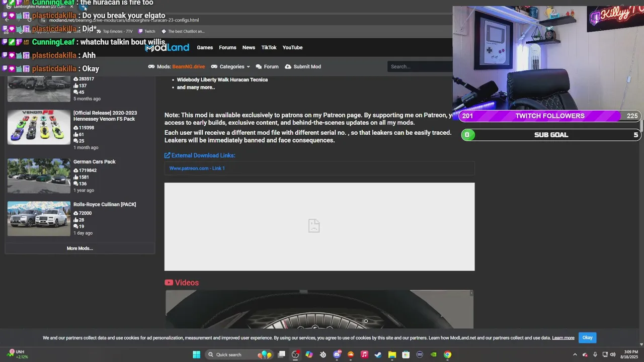This screenshot has height=362, width=644.
Task: Open Microsoft Store from the taskbar
Action: pos(406,354)
